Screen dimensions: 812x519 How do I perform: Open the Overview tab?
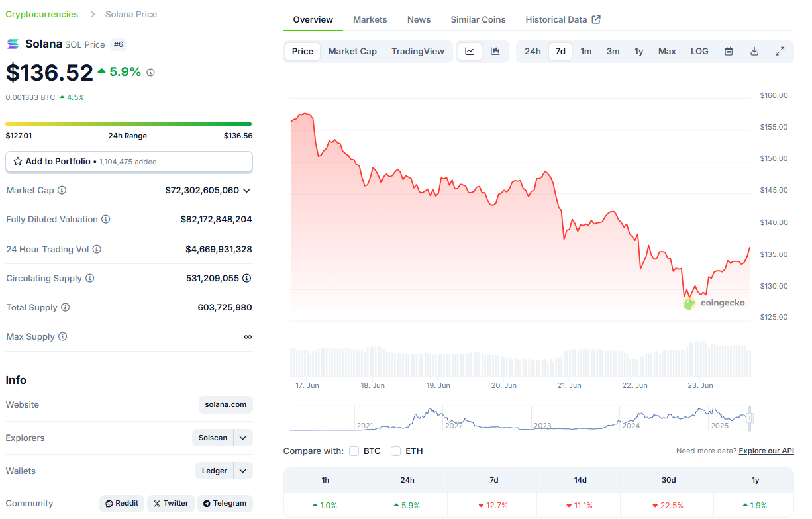(313, 20)
